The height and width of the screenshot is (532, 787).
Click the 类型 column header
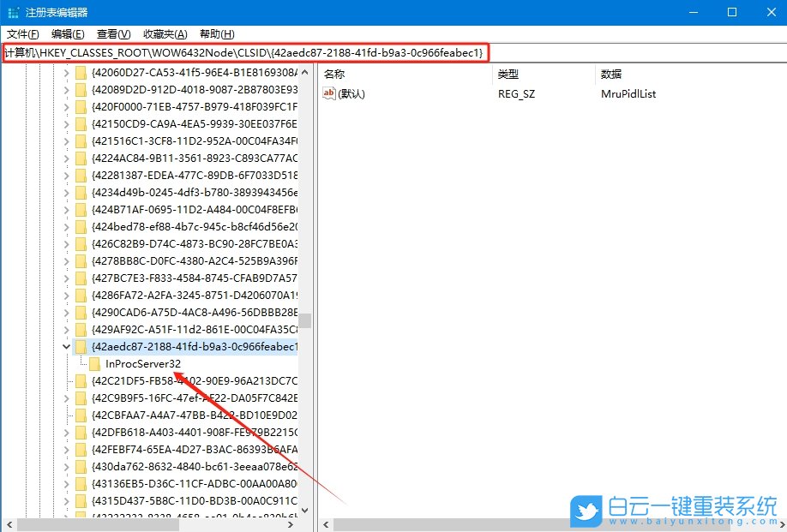click(508, 75)
